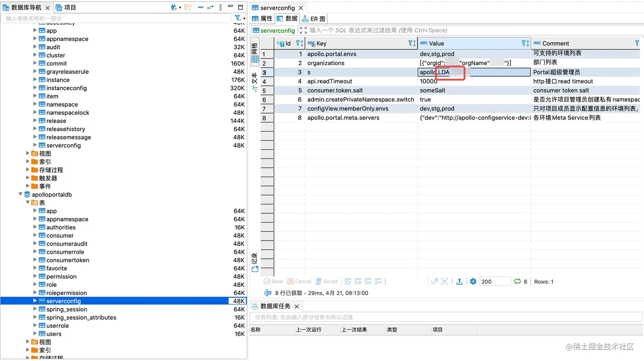Image resolution: width=644 pixels, height=361 pixels.
Task: Click the someSalt value cell
Action: 474,90
